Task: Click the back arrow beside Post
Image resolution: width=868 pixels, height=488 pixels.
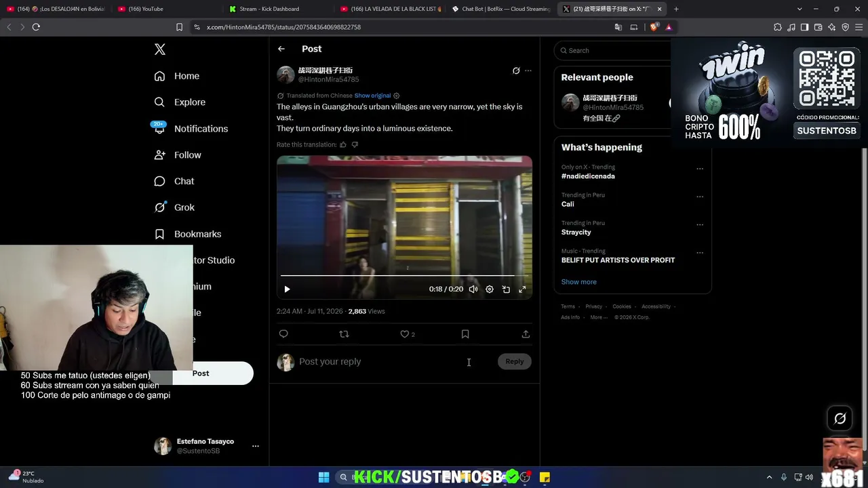Action: tap(281, 49)
